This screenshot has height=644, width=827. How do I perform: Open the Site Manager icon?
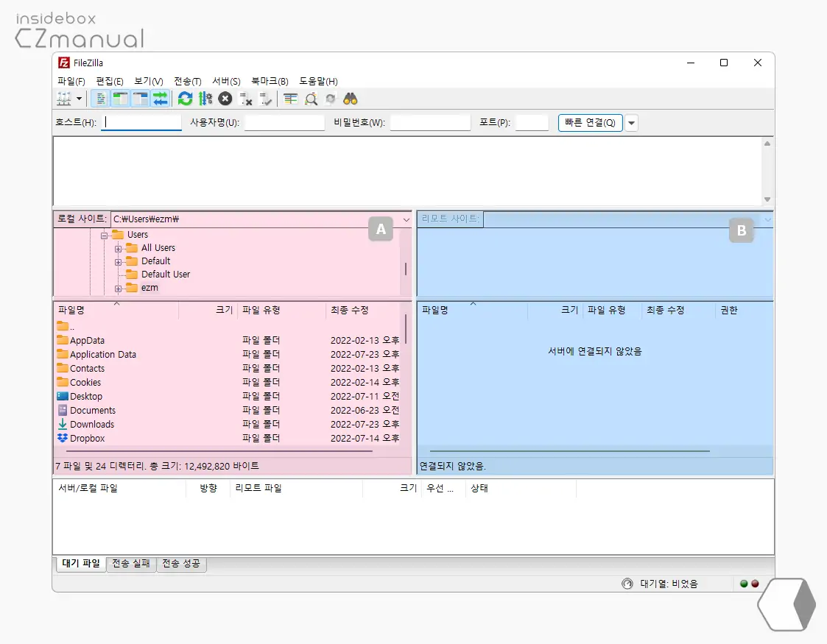click(64, 99)
